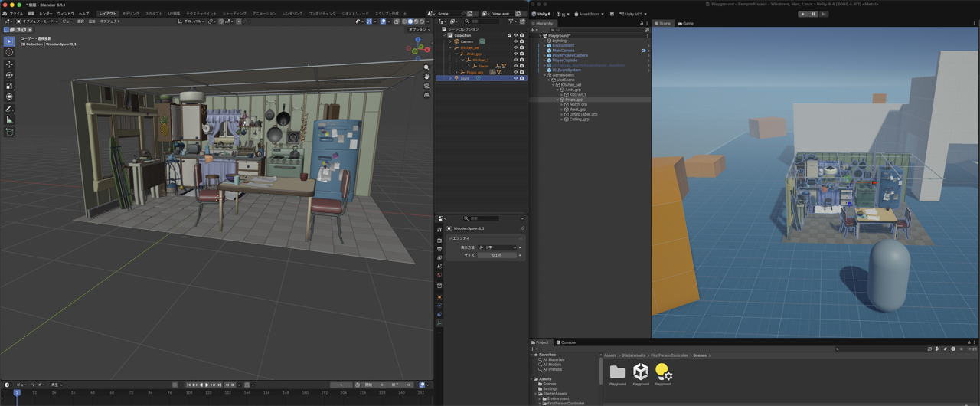Click the Blender logo menu icon
Viewport: 980px width, 406px height.
click(5, 13)
